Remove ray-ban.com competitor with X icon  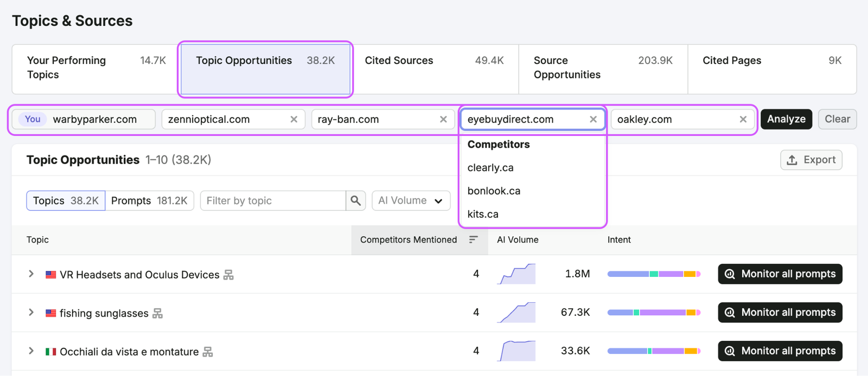point(443,119)
